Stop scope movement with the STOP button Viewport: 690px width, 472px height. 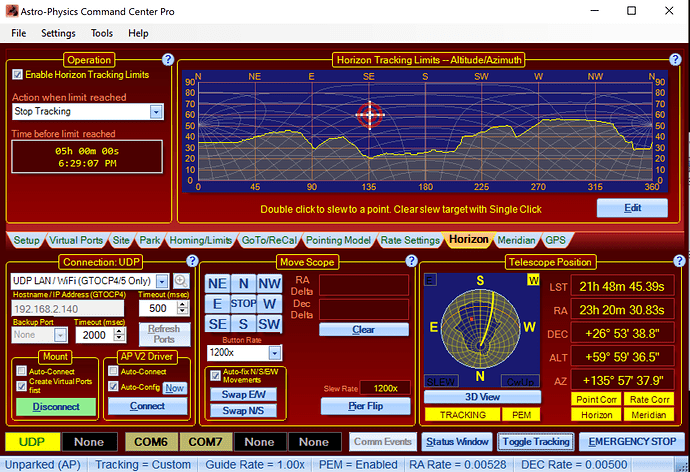click(x=243, y=304)
